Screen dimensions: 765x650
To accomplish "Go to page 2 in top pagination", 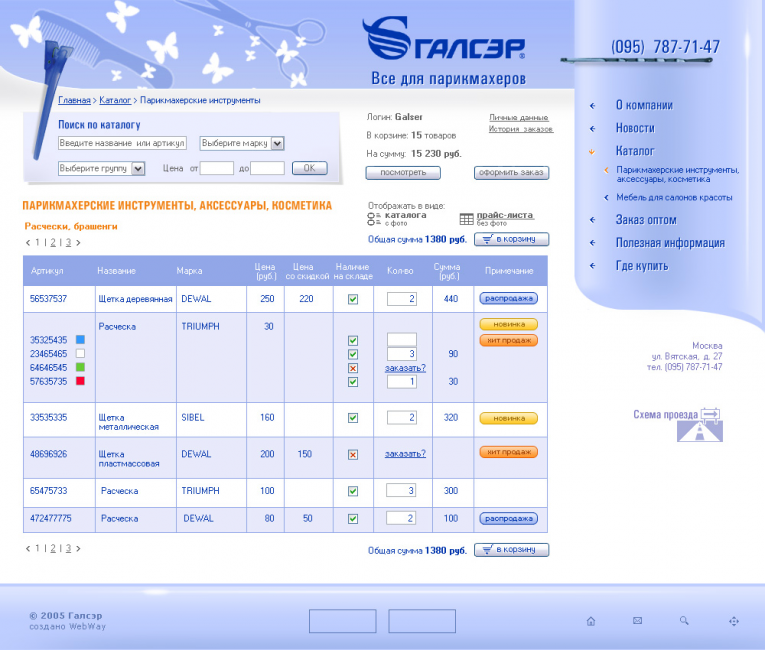I will (x=53, y=243).
